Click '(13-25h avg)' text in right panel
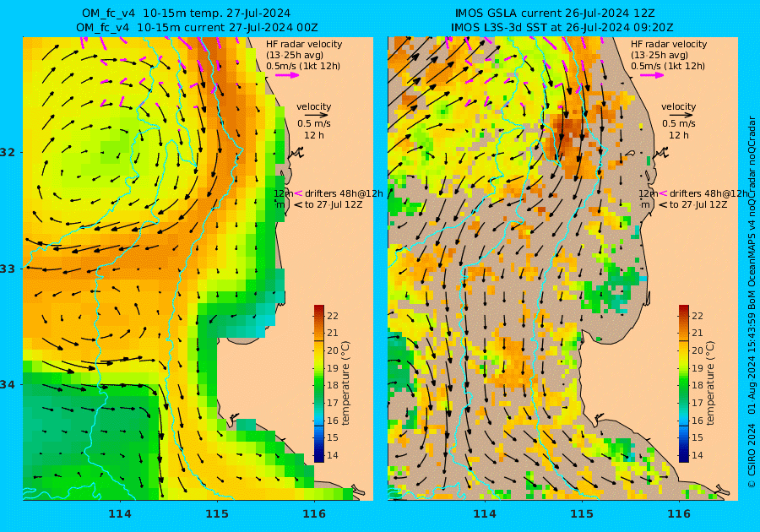The height and width of the screenshot is (532, 760). (x=660, y=55)
